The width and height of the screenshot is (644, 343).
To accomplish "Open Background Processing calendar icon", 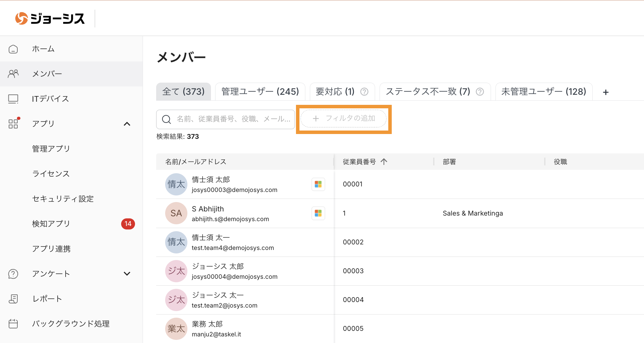I will [13, 324].
